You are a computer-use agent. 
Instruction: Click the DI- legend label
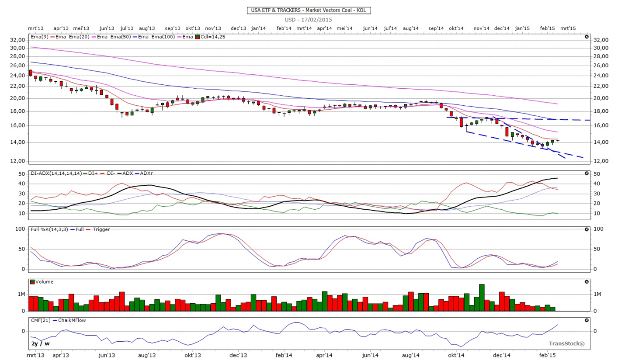pos(111,173)
